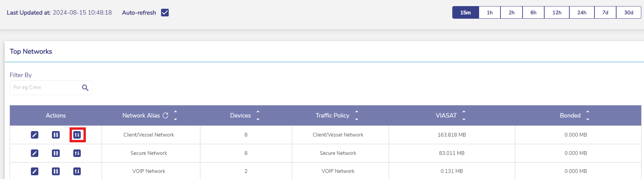644x179 pixels.
Task: Choose the 30d time range
Action: (x=628, y=13)
